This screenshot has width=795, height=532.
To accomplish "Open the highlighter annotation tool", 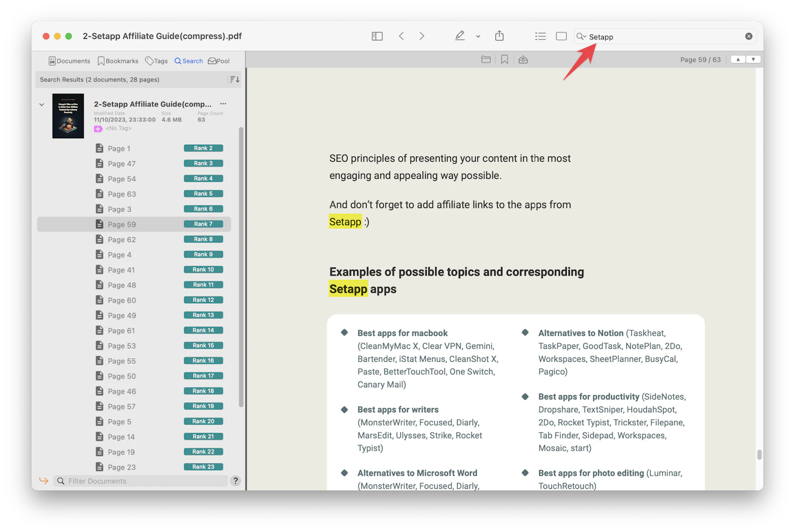I will coord(460,36).
